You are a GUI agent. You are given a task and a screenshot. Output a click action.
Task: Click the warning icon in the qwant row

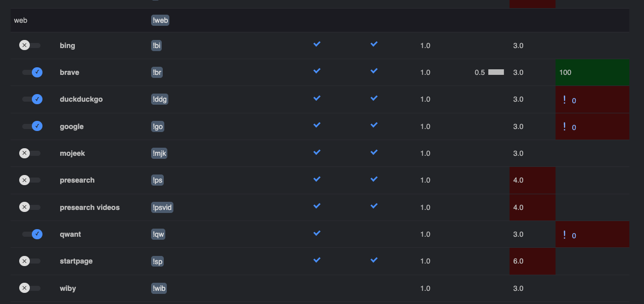(564, 234)
